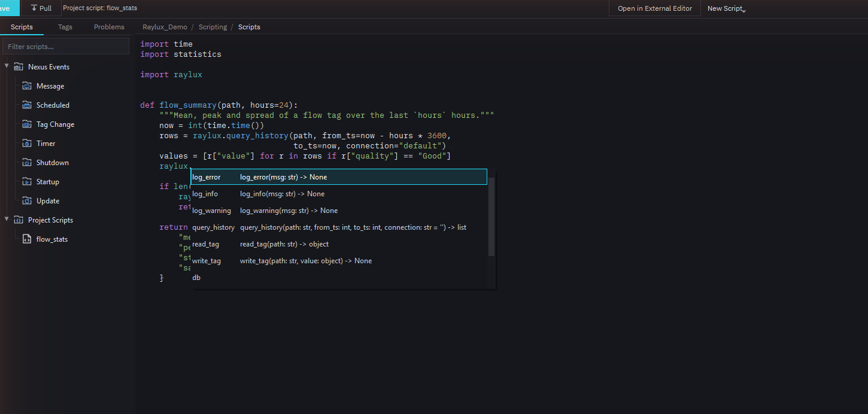Open the New Script dropdown

click(727, 8)
